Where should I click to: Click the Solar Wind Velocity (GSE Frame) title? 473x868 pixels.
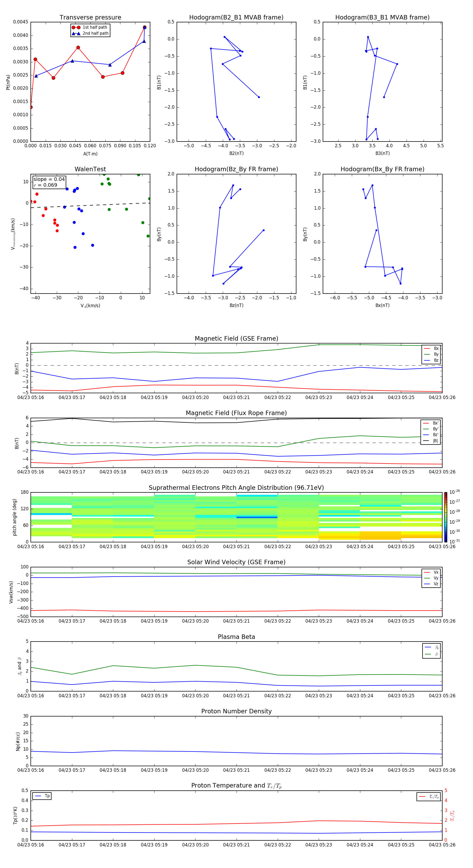236,562
